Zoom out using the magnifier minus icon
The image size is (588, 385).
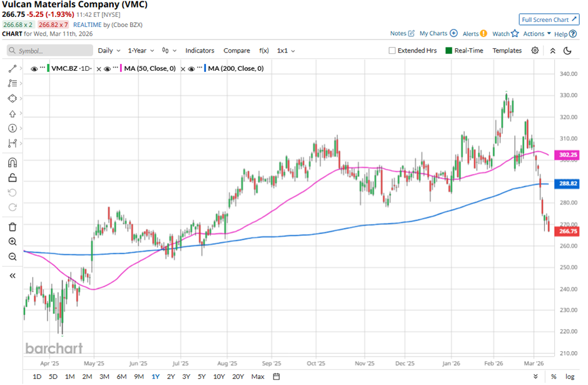[x=12, y=257]
